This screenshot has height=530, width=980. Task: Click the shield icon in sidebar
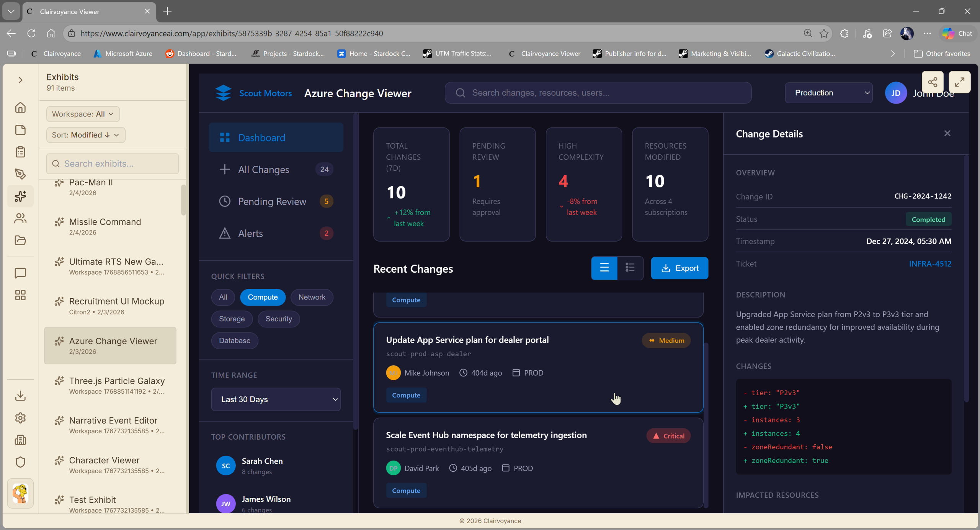(x=20, y=462)
